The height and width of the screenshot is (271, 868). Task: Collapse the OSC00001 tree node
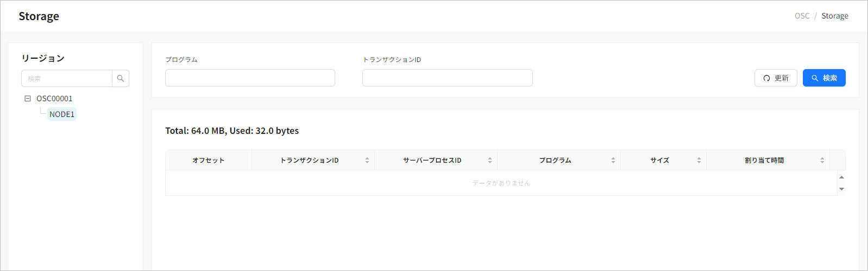(x=28, y=98)
